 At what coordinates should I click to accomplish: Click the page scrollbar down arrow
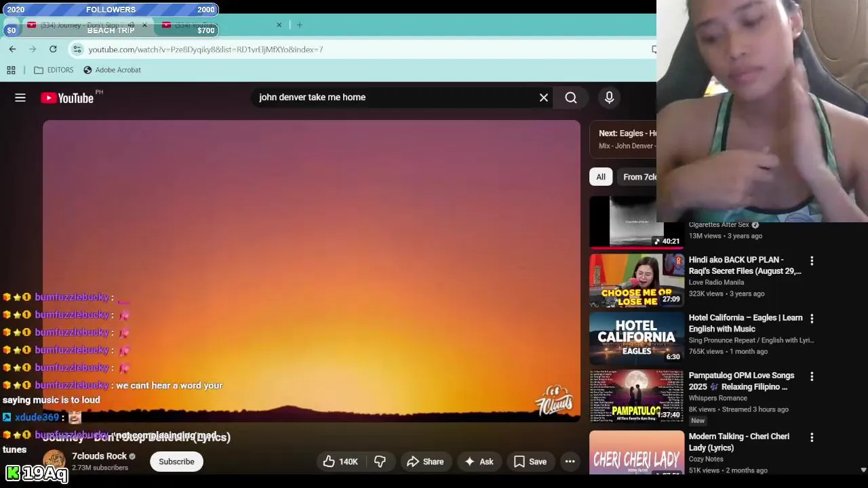(863, 470)
